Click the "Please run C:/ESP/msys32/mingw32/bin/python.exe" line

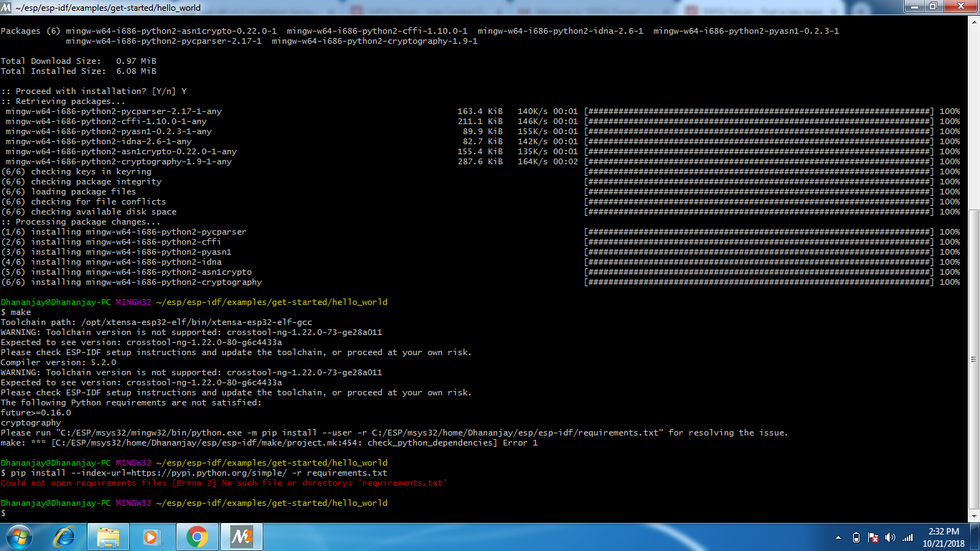[x=395, y=433]
